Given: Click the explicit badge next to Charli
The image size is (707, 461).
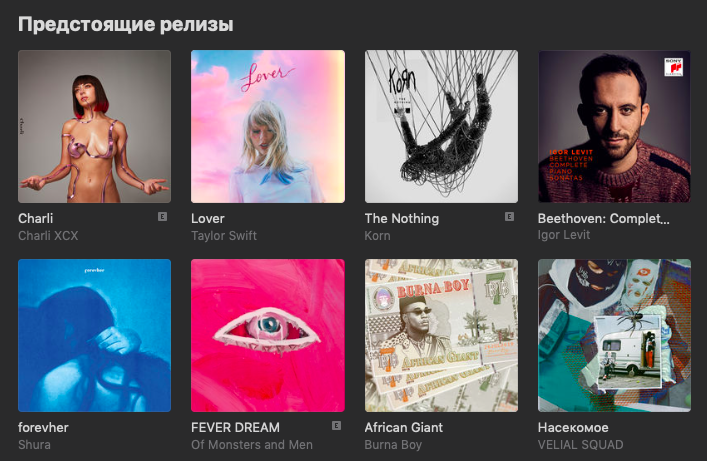Looking at the screenshot, I should point(162,217).
